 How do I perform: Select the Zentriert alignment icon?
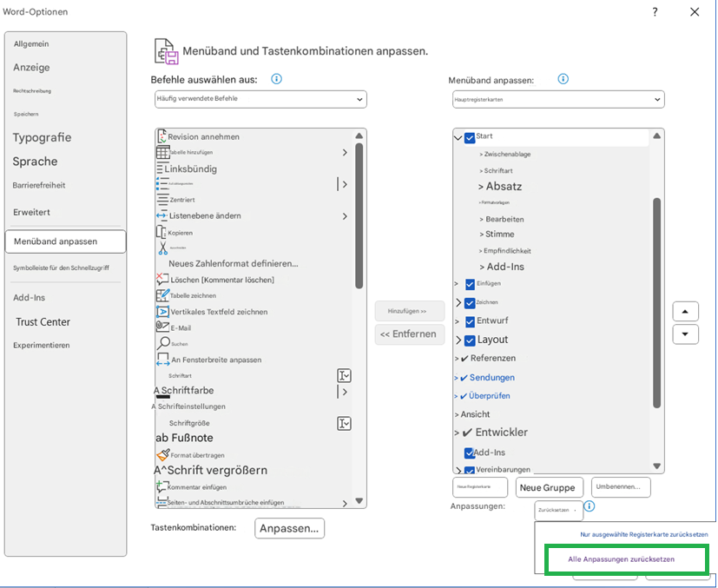[162, 200]
